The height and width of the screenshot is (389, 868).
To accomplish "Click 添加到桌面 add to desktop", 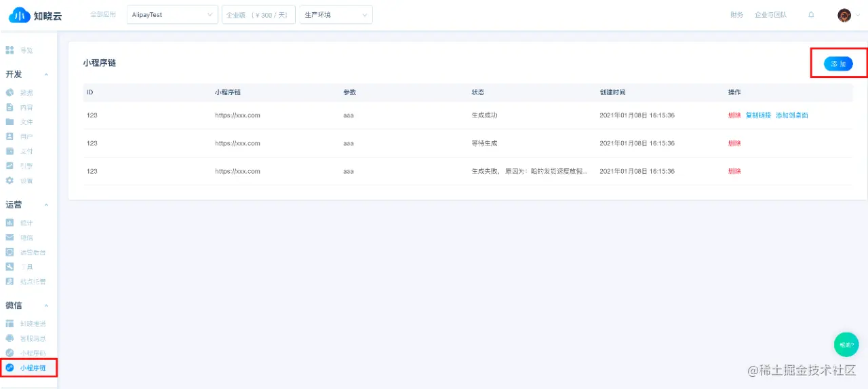I will pos(791,115).
